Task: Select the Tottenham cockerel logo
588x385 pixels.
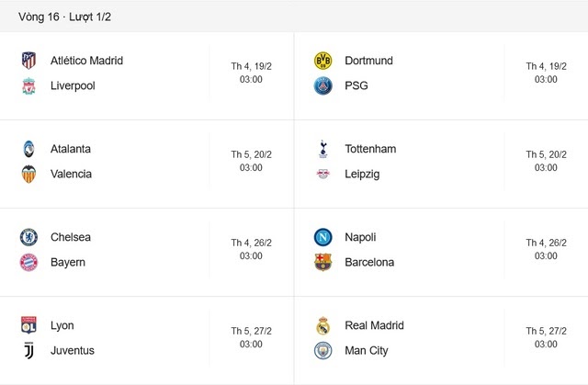Action: pos(322,149)
